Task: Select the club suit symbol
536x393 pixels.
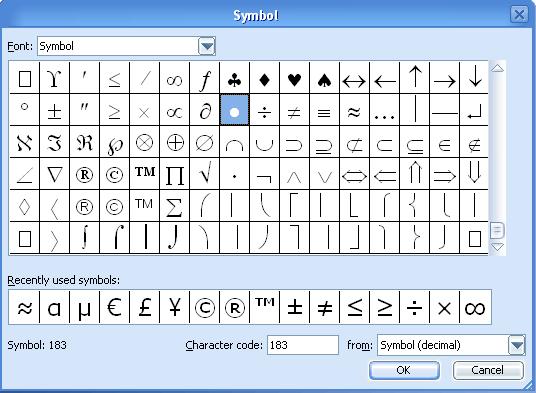Action: [x=234, y=78]
